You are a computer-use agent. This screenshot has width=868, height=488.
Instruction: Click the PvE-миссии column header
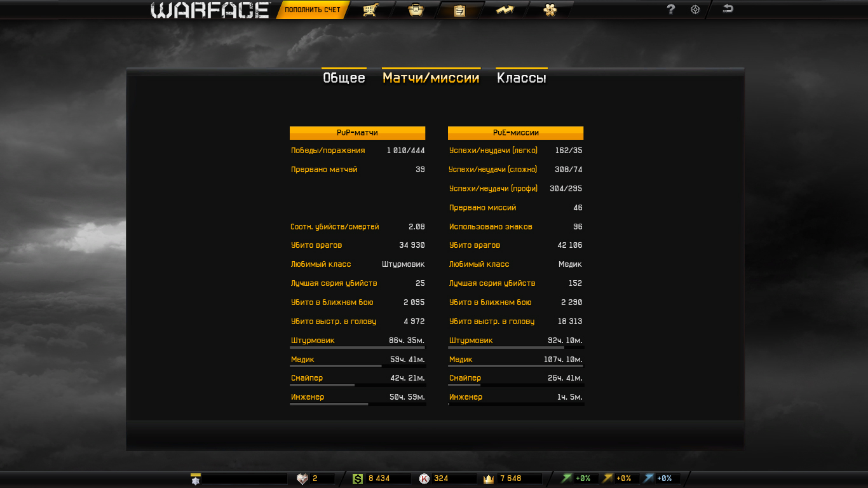(x=515, y=133)
